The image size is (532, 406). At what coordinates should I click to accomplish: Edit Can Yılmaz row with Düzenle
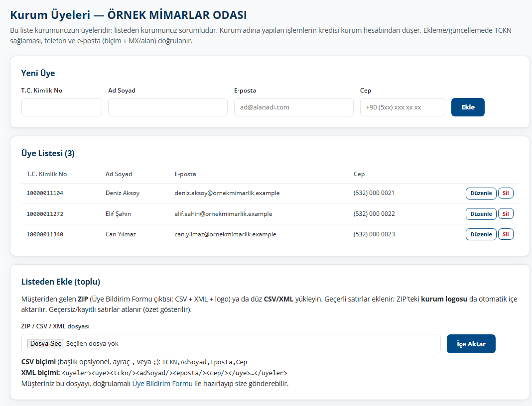[x=481, y=234]
